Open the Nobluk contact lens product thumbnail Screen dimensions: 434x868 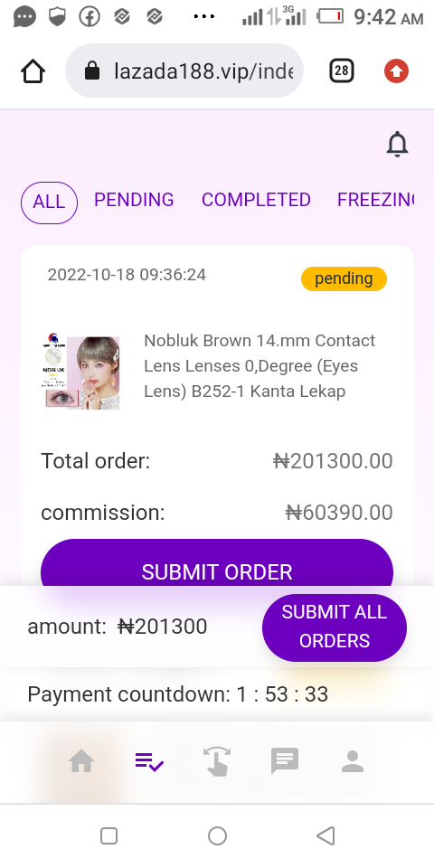(81, 371)
